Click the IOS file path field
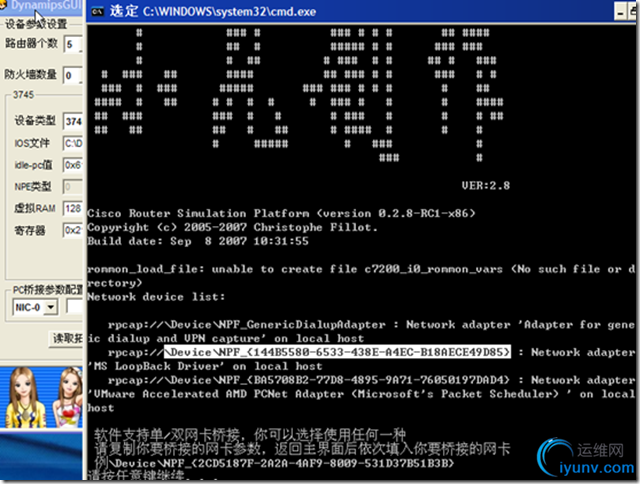Image resolution: width=640 pixels, height=484 pixels. (x=73, y=143)
